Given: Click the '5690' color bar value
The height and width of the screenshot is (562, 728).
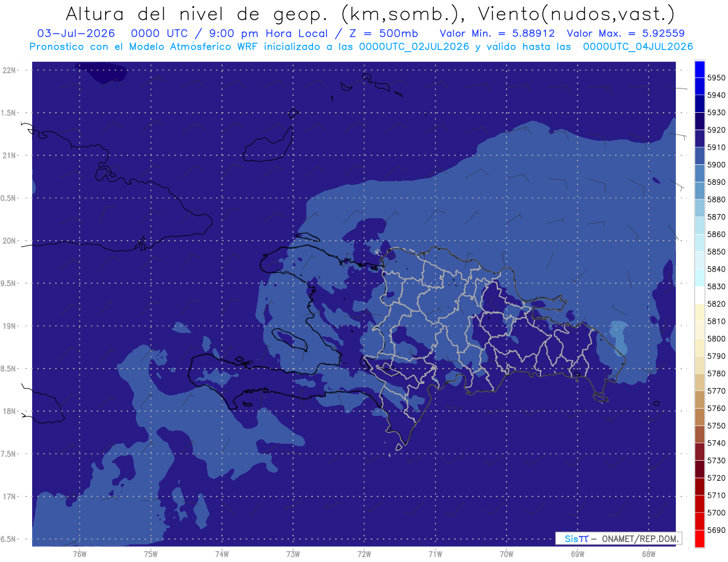Looking at the screenshot, I should tap(716, 530).
